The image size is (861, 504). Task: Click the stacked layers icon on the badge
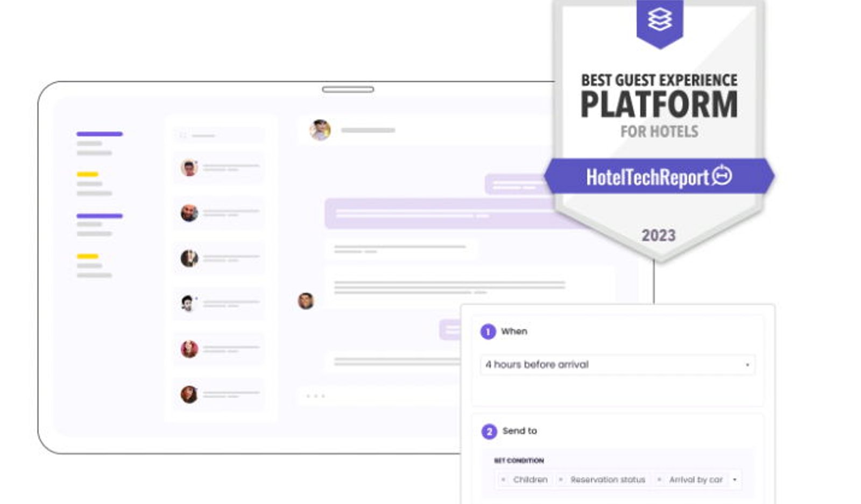(x=660, y=19)
